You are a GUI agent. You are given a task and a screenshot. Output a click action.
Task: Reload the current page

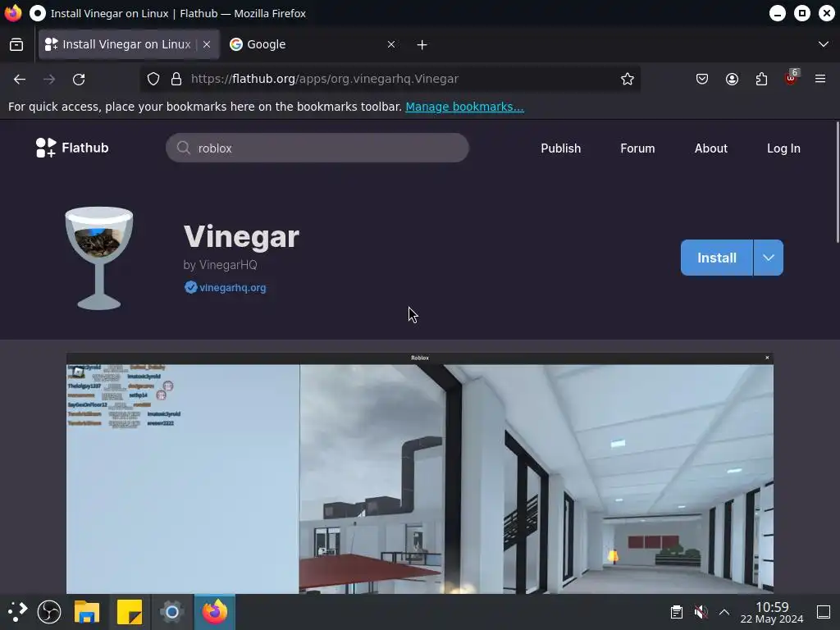79,80
